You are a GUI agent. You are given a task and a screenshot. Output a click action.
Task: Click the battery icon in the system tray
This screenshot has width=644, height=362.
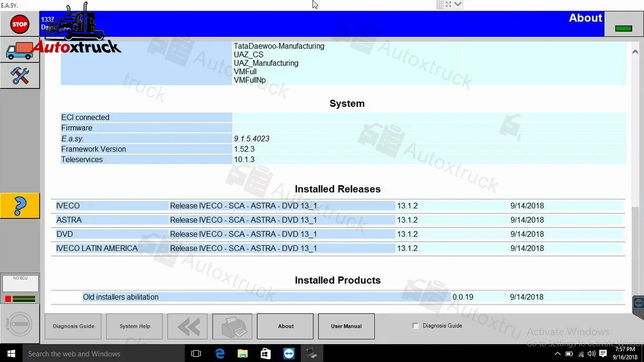569,354
